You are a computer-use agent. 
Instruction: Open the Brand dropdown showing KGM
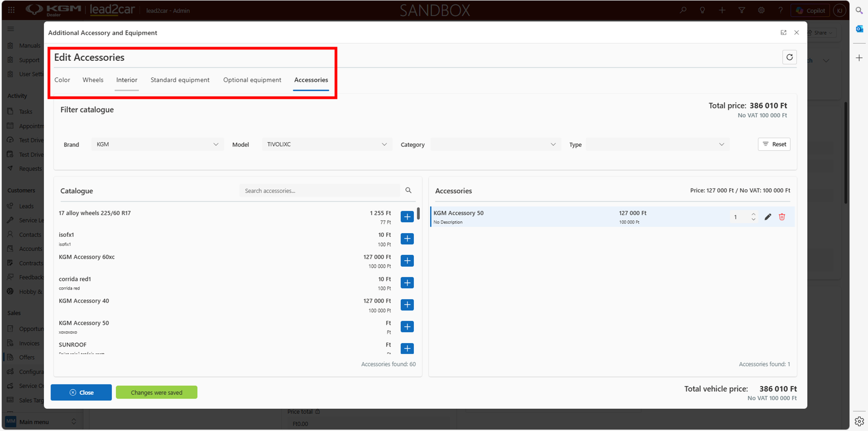pyautogui.click(x=157, y=144)
